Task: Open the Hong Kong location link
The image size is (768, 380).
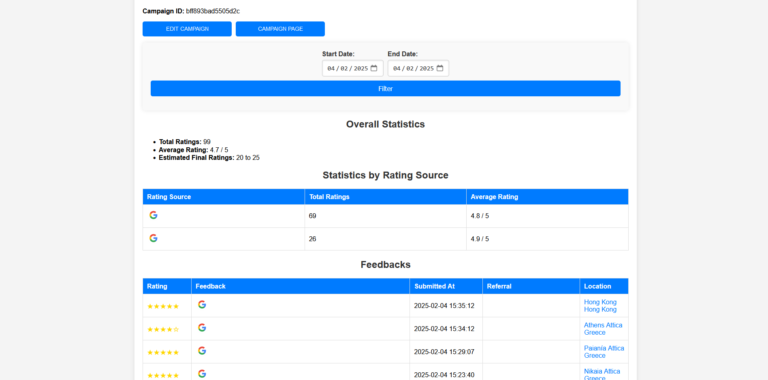Action: (600, 306)
